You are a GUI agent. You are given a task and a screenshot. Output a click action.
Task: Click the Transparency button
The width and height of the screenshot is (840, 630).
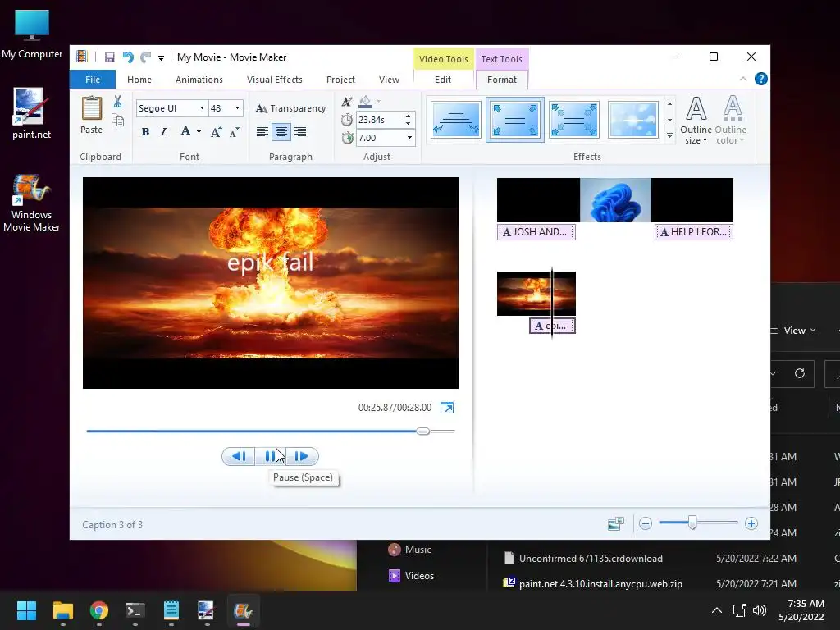[x=291, y=108]
